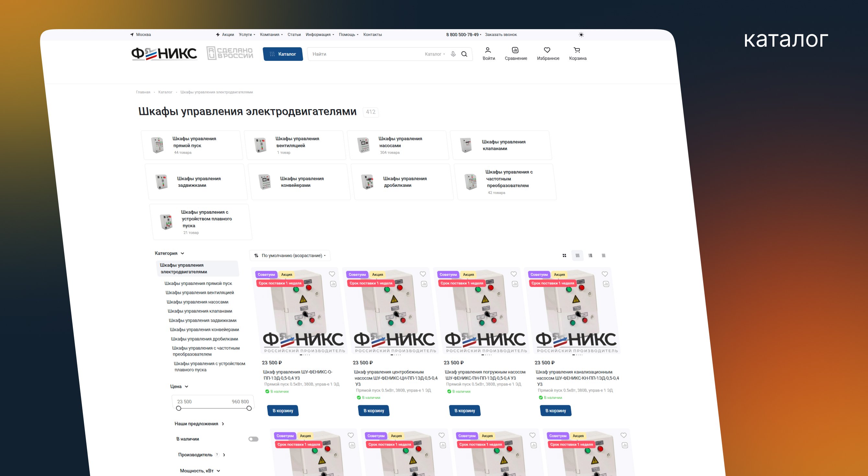Open the Контакты menu item

pyautogui.click(x=372, y=35)
